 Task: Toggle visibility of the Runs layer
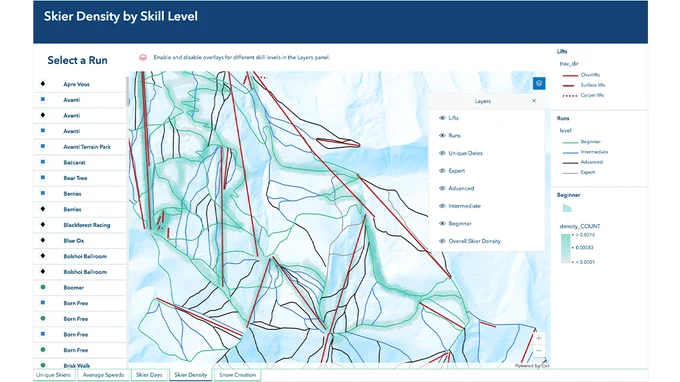coord(442,136)
